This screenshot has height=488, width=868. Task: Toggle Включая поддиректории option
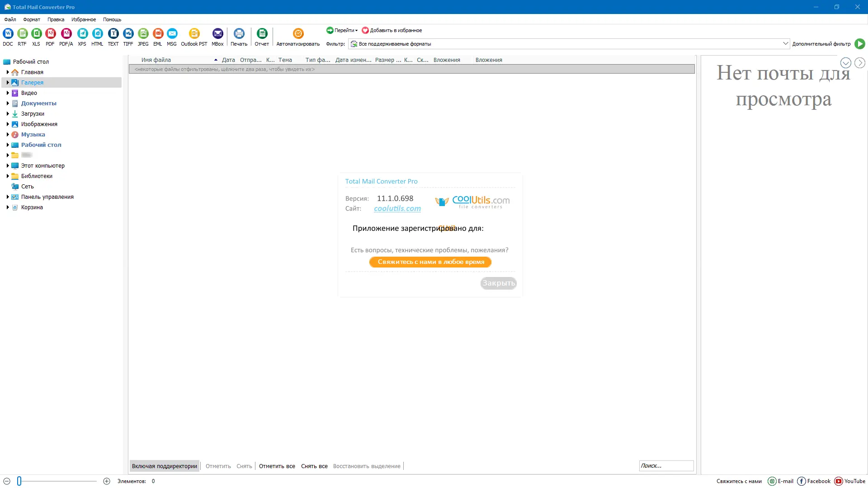coord(165,466)
